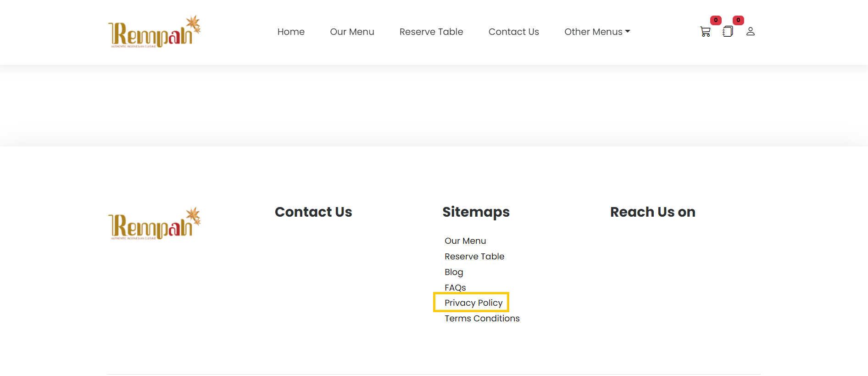The width and height of the screenshot is (868, 376).
Task: Select Reserve Table in the header navigation
Action: pyautogui.click(x=431, y=32)
